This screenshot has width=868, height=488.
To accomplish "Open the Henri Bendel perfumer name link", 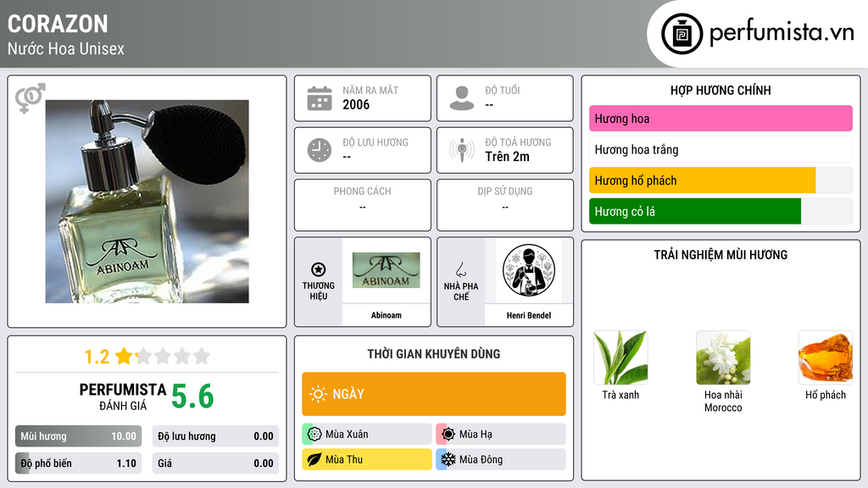I will click(529, 315).
